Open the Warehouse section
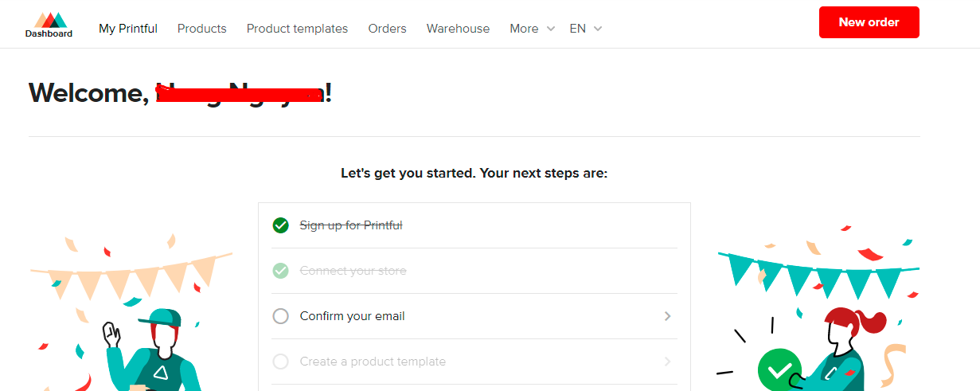Screen dimensions: 980x391 coord(458,29)
